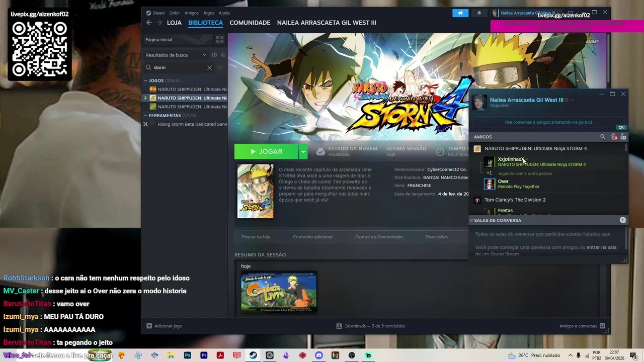Image resolution: width=644 pixels, height=362 pixels.
Task: Collapse the JOGOS category
Action: pyautogui.click(x=145, y=80)
